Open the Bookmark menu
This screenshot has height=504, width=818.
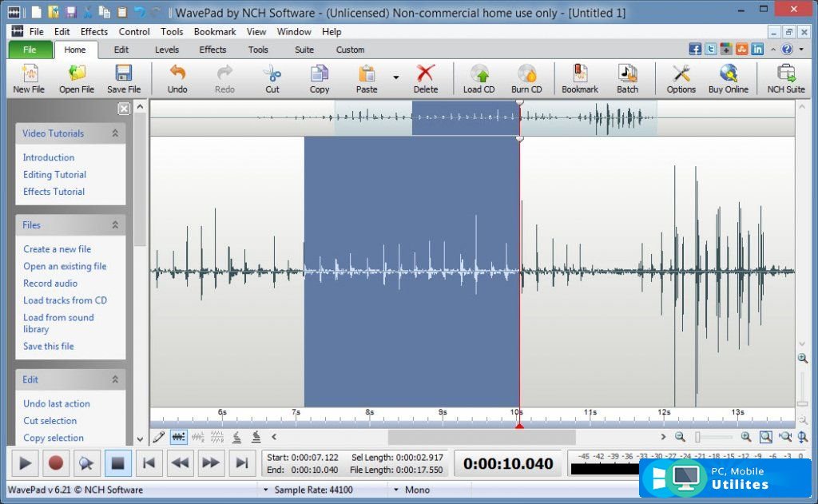(x=215, y=32)
